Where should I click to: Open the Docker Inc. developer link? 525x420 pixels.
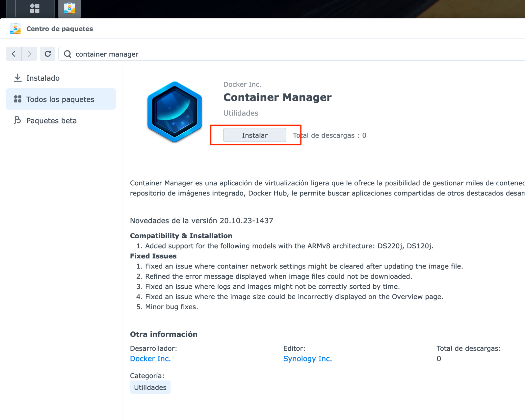click(x=150, y=359)
